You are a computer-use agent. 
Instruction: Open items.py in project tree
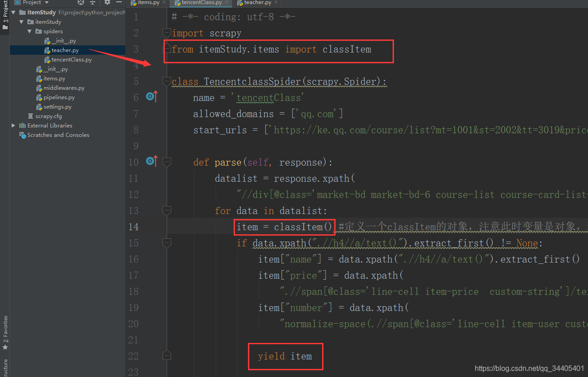[x=54, y=79]
